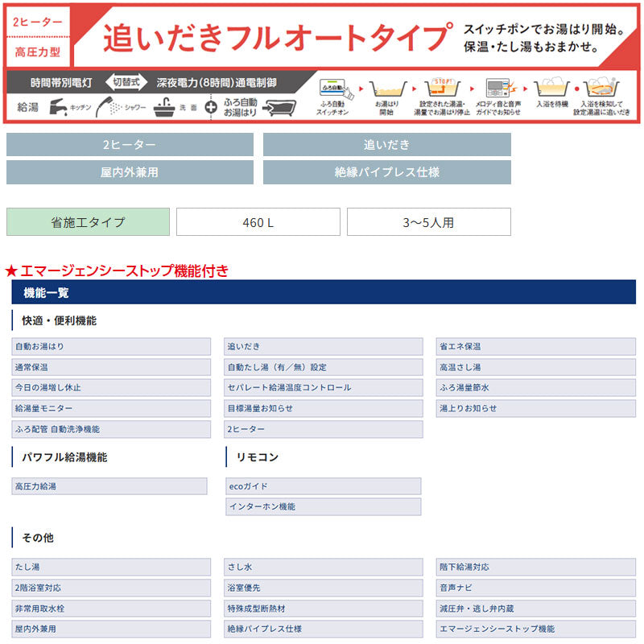Screen dimensions: 644x644
Task: Click the kitchen faucet icon
Action: click(x=58, y=107)
